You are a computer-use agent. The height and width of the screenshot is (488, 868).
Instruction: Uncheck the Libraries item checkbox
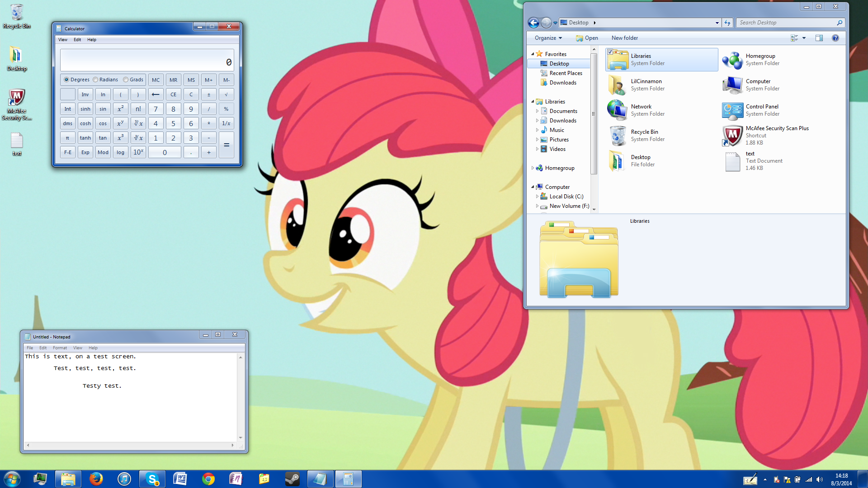tap(610, 52)
